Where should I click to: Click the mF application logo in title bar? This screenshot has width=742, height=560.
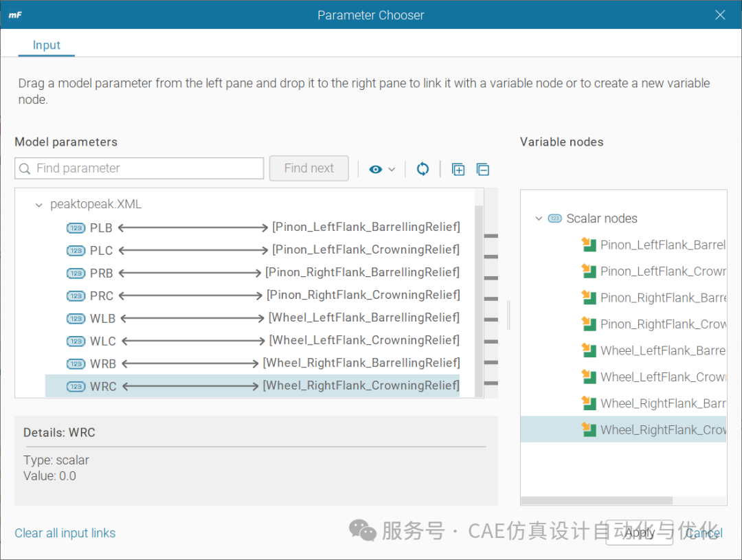[x=14, y=14]
